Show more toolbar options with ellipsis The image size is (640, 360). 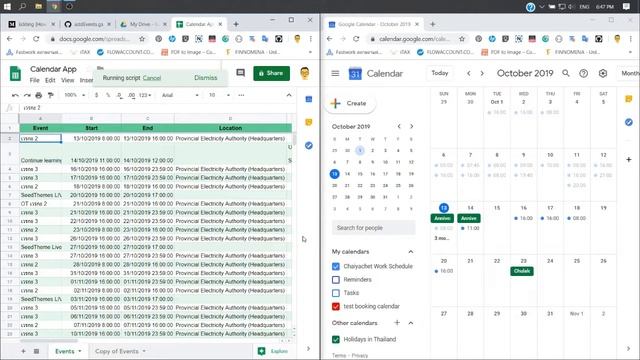(241, 95)
